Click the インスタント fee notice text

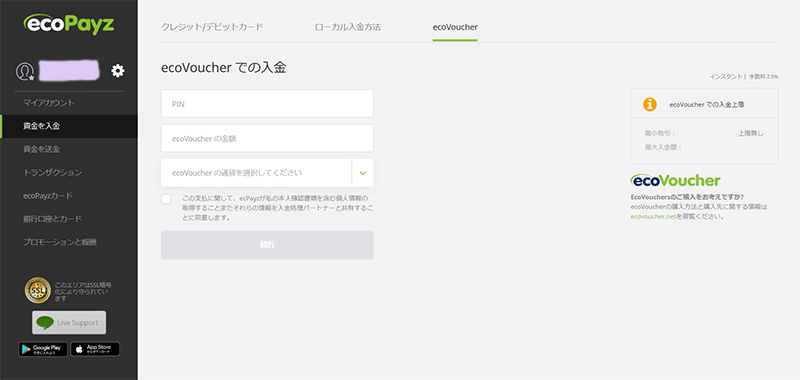pos(743,77)
